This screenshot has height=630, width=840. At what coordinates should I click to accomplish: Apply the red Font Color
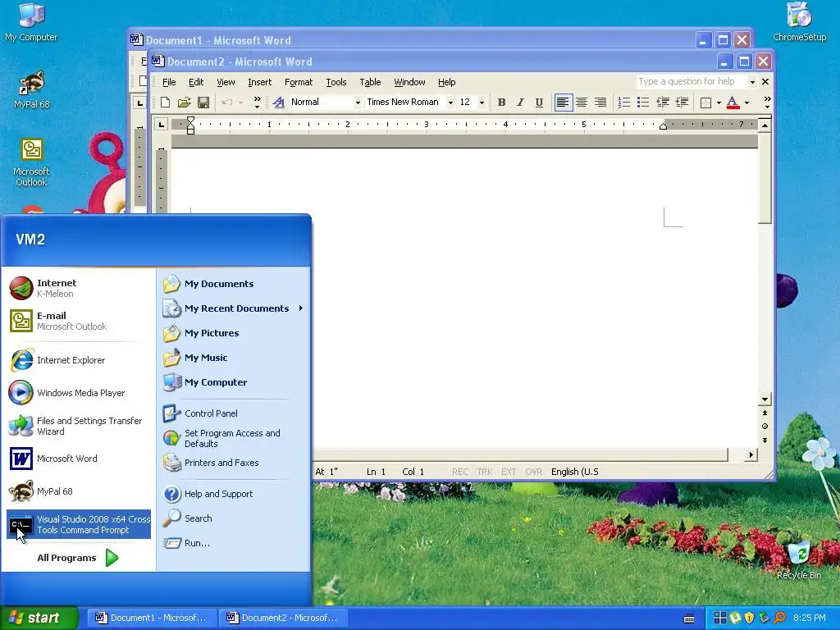tap(733, 103)
